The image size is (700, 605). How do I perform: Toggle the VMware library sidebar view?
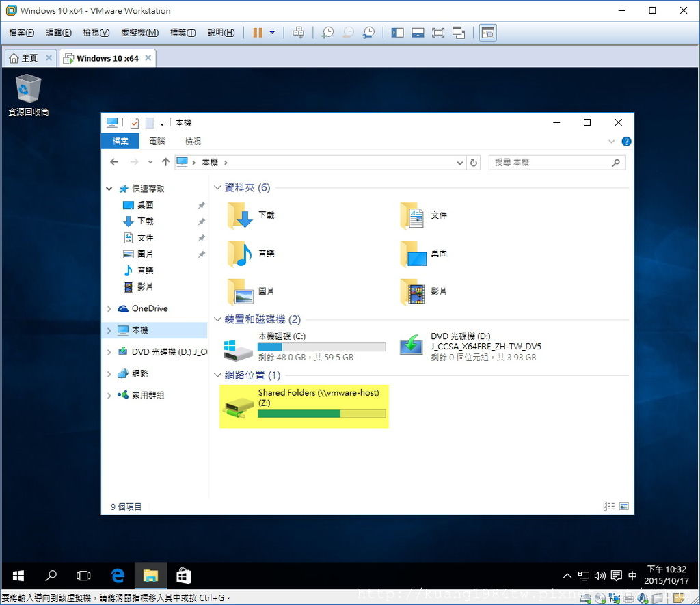397,33
